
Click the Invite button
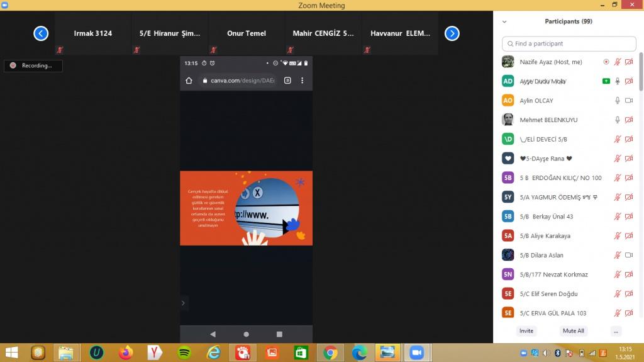coord(526,331)
